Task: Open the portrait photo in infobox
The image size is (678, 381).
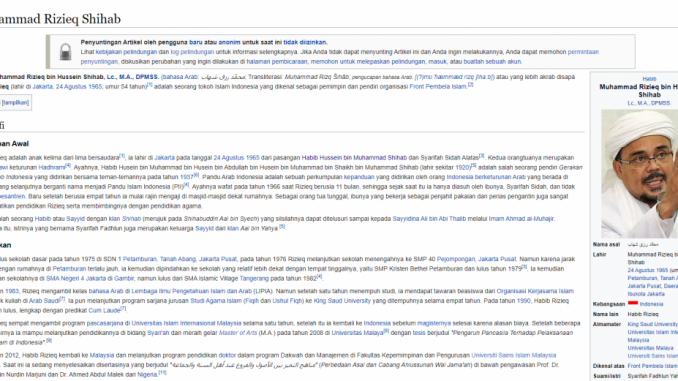Action: pyautogui.click(x=640, y=173)
